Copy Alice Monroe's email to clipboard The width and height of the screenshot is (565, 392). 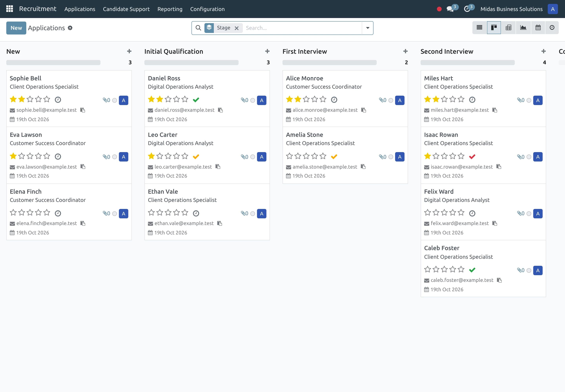(364, 110)
